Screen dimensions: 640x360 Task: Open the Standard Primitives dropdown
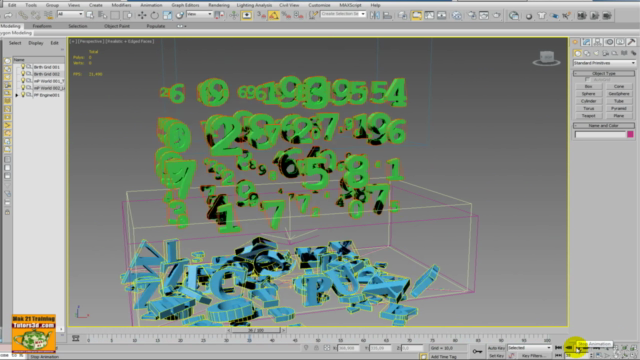[x=604, y=63]
